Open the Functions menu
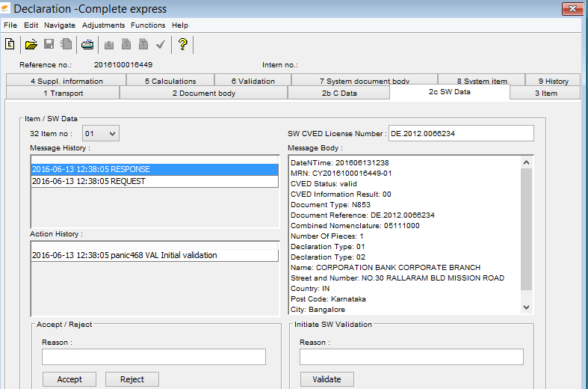The height and width of the screenshot is (389, 588). click(148, 25)
